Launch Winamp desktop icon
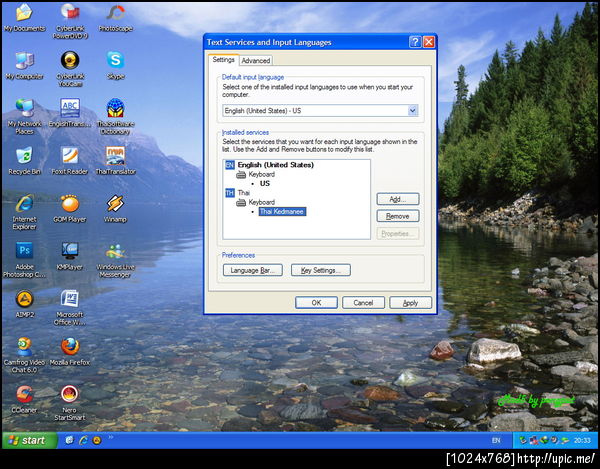600x469 pixels. [116, 208]
